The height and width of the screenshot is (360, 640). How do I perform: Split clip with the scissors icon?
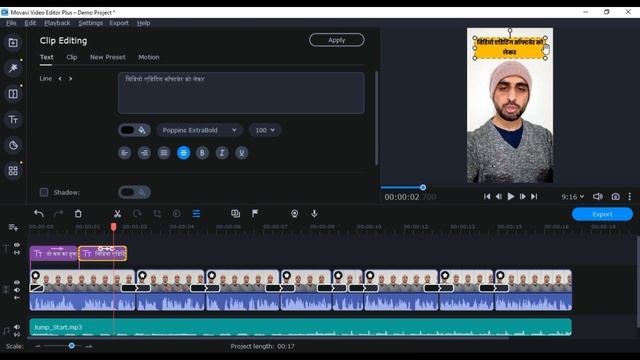pos(117,213)
